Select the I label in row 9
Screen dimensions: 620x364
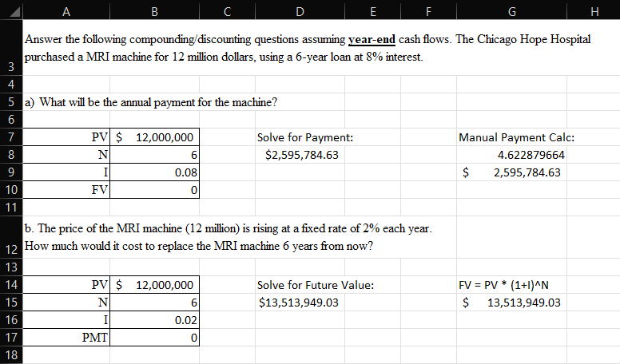tap(66, 172)
